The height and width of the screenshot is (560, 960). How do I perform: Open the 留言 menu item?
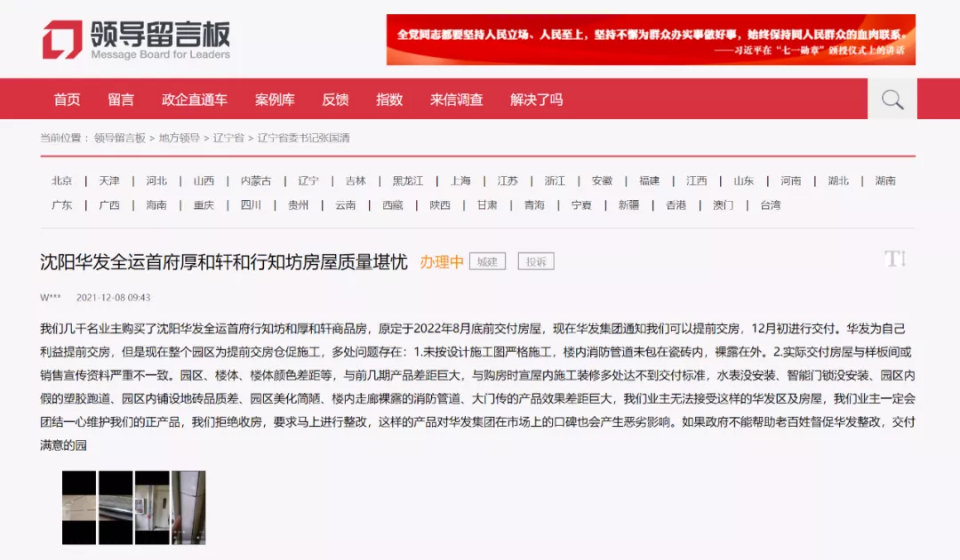(121, 100)
